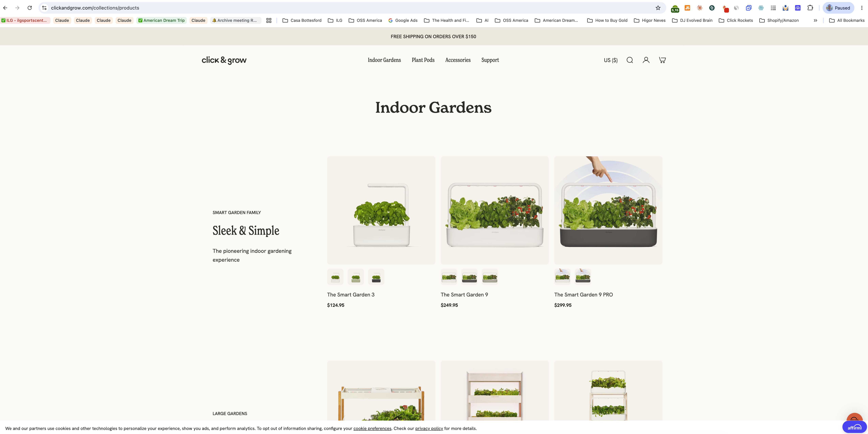Open The Smart Garden 3 product title
The width and height of the screenshot is (868, 434).
coord(351,295)
